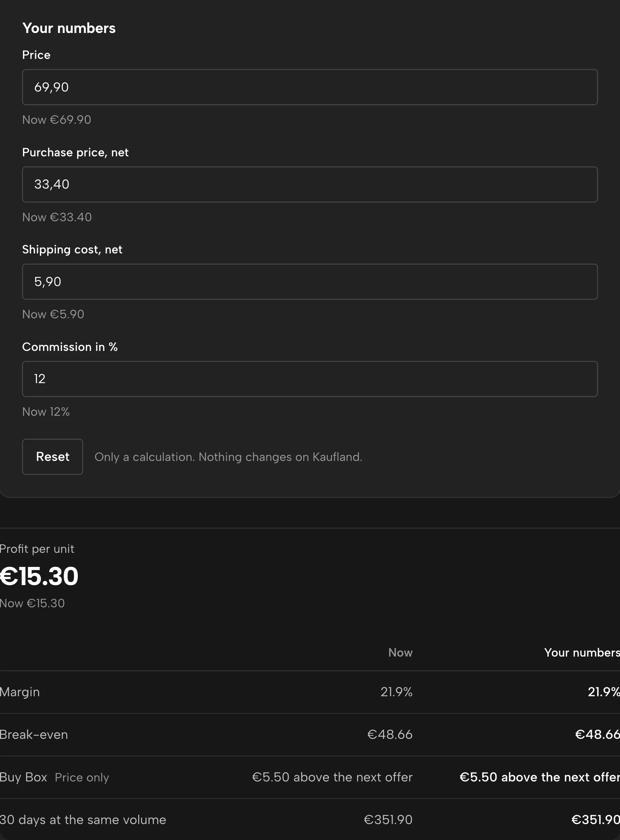Image resolution: width=620 pixels, height=840 pixels.
Task: Click the 'Shipping cost, net' label
Action: click(x=72, y=250)
